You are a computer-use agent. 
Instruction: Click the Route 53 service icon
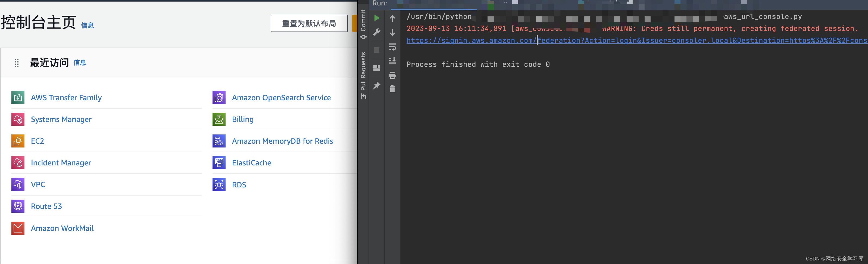point(18,206)
